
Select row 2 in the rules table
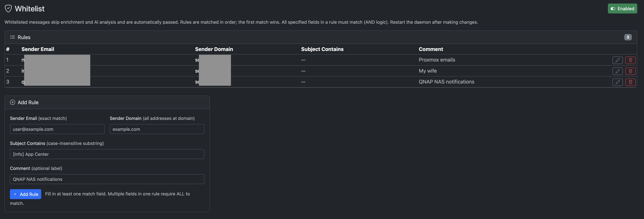pos(375,71)
